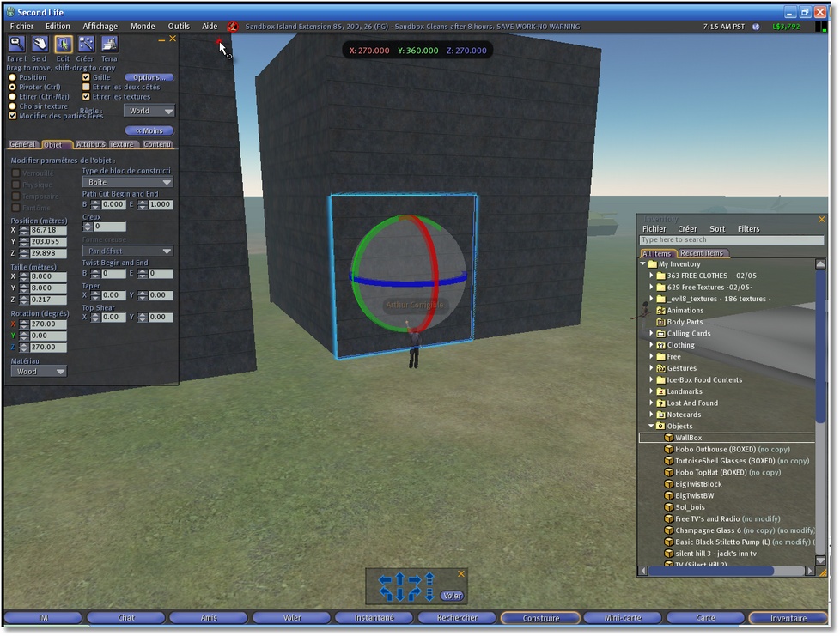
Task: Select Hobo Outhouse (BOXED) object
Action: (732, 449)
